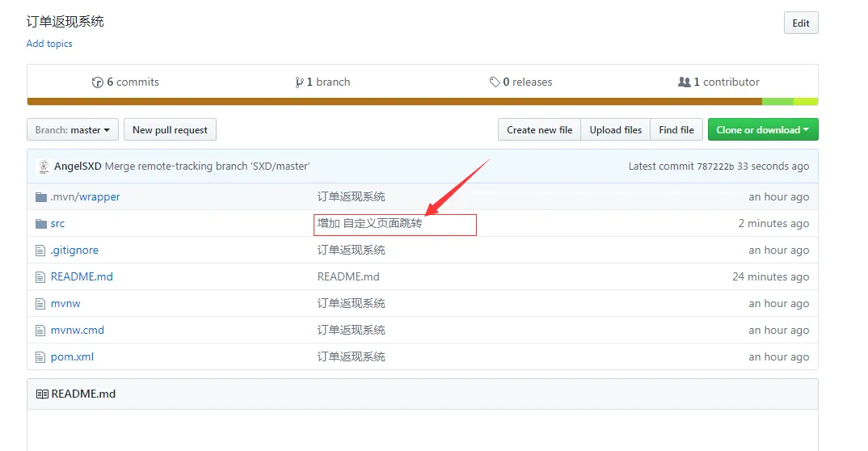Click the Find file button
868x451 pixels.
coord(676,129)
